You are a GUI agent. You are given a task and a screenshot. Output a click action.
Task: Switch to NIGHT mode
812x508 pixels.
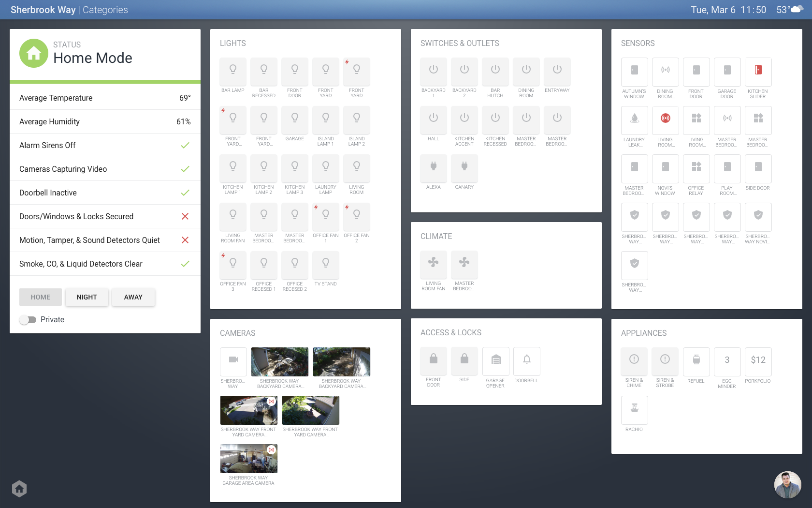click(x=87, y=297)
